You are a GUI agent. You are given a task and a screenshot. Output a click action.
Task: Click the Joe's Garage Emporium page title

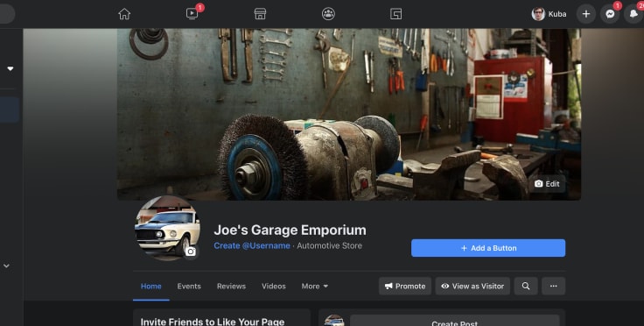[290, 230]
